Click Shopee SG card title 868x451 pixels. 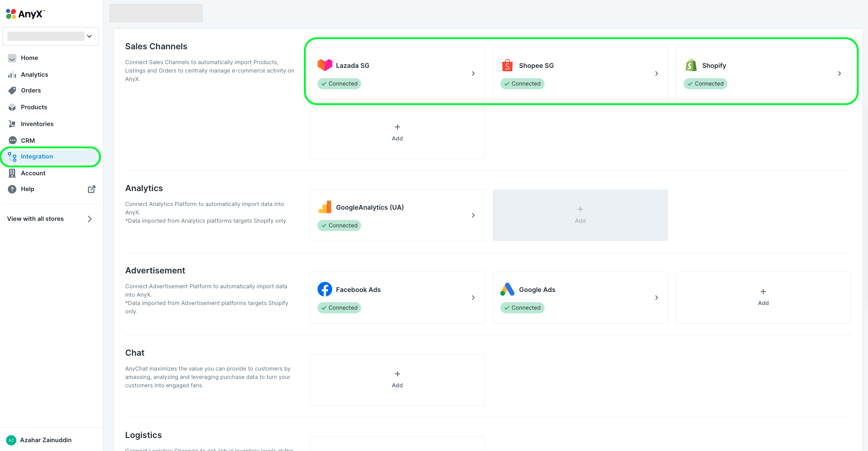[x=536, y=66]
